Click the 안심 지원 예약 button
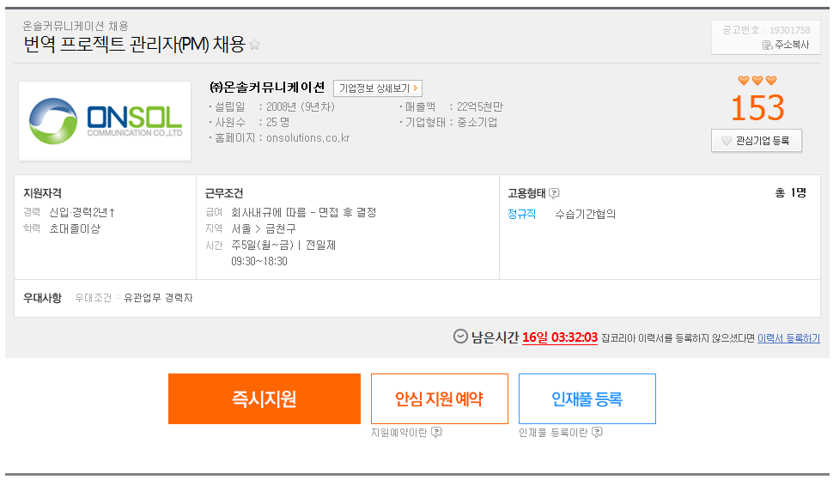 click(440, 399)
